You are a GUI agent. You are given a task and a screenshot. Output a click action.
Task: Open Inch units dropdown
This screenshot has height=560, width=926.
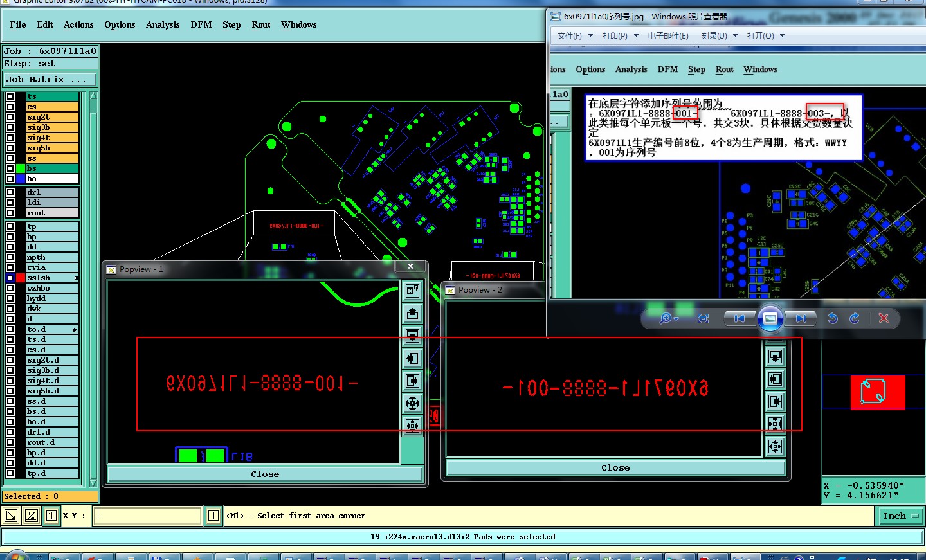[x=900, y=516]
